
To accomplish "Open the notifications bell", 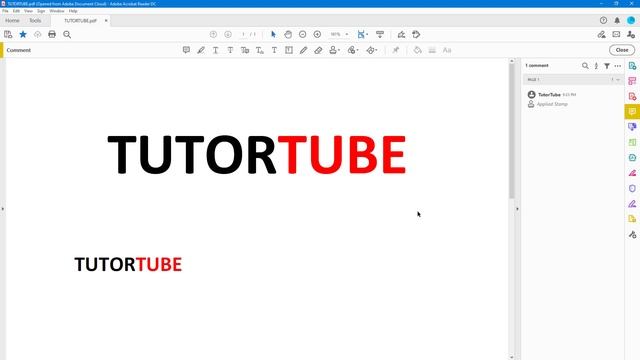I will (x=617, y=20).
